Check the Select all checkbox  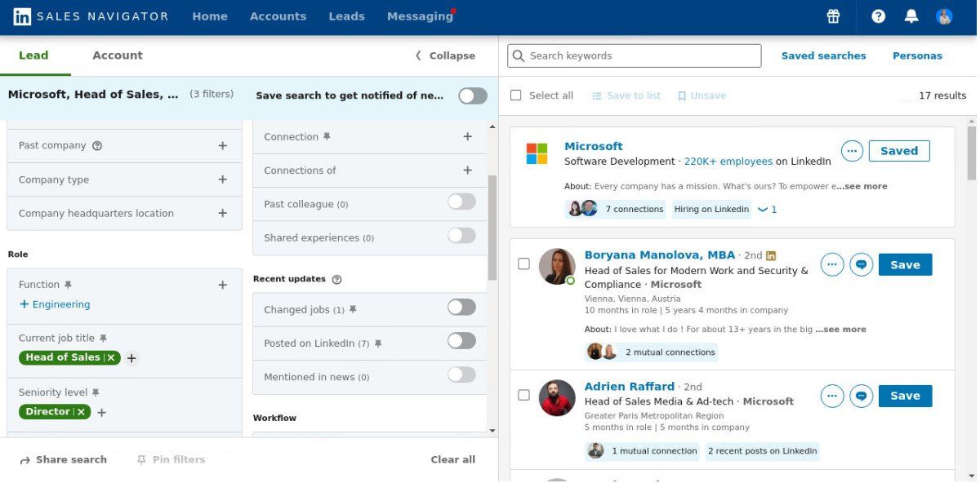[x=515, y=95]
